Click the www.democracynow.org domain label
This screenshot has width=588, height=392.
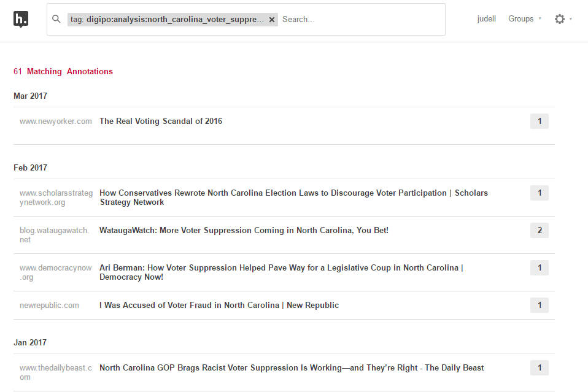[x=55, y=272]
